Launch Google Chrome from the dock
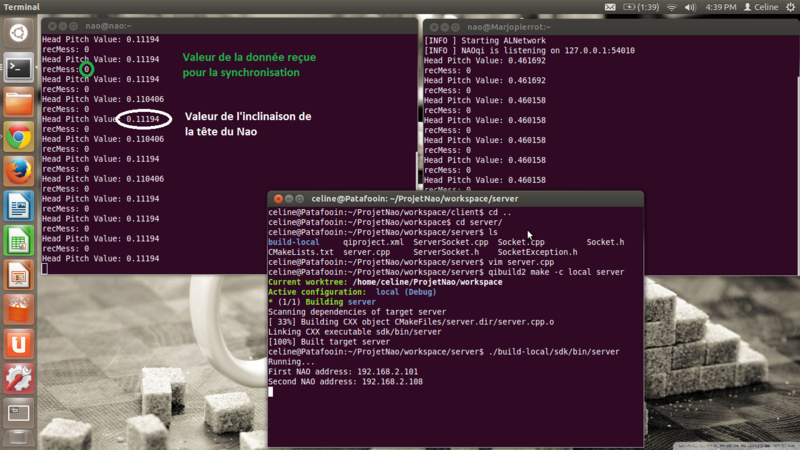800x450 pixels. click(x=18, y=137)
